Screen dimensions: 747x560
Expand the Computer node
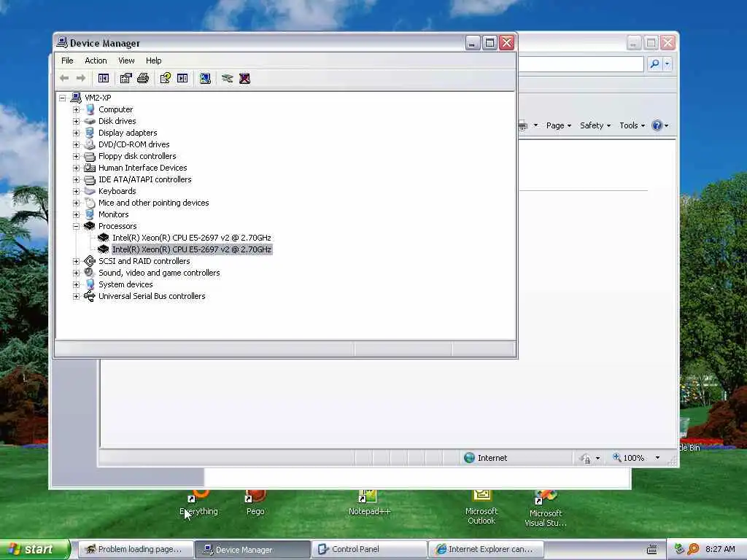coord(76,109)
